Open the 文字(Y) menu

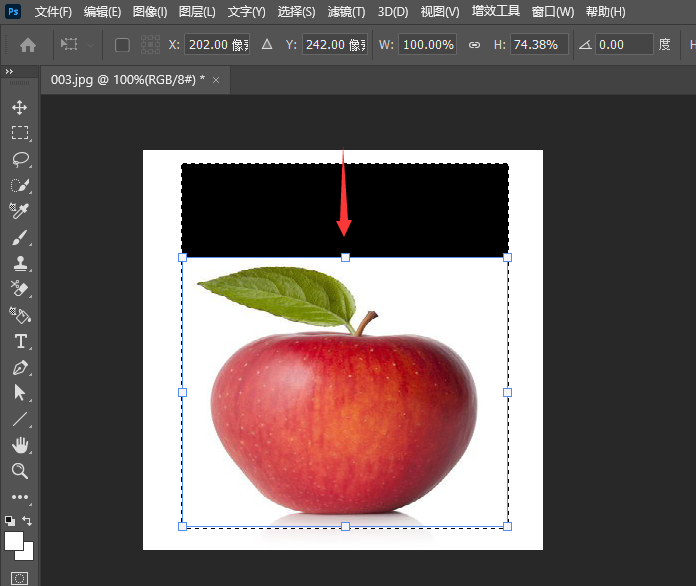pyautogui.click(x=246, y=12)
